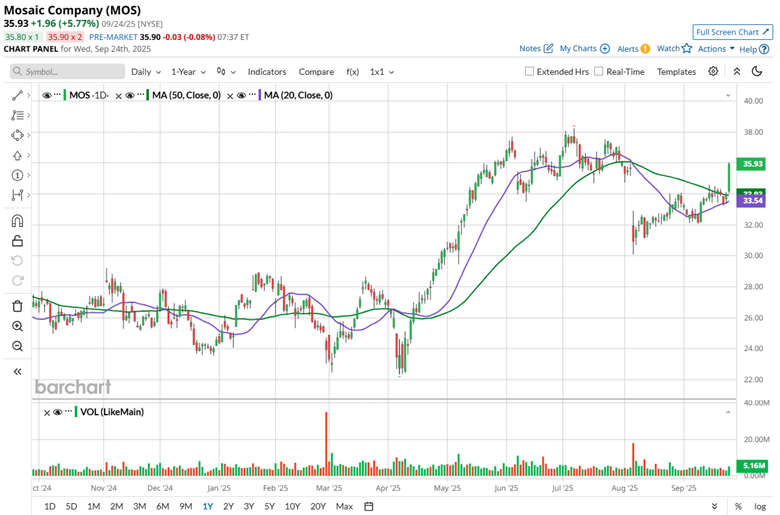
Task: Select the Max time range
Action: pos(344,506)
